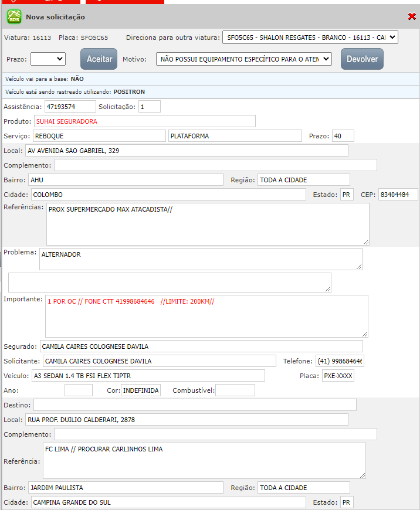Focus the Referências text area
This screenshot has height=510, width=420.
pos(208,224)
